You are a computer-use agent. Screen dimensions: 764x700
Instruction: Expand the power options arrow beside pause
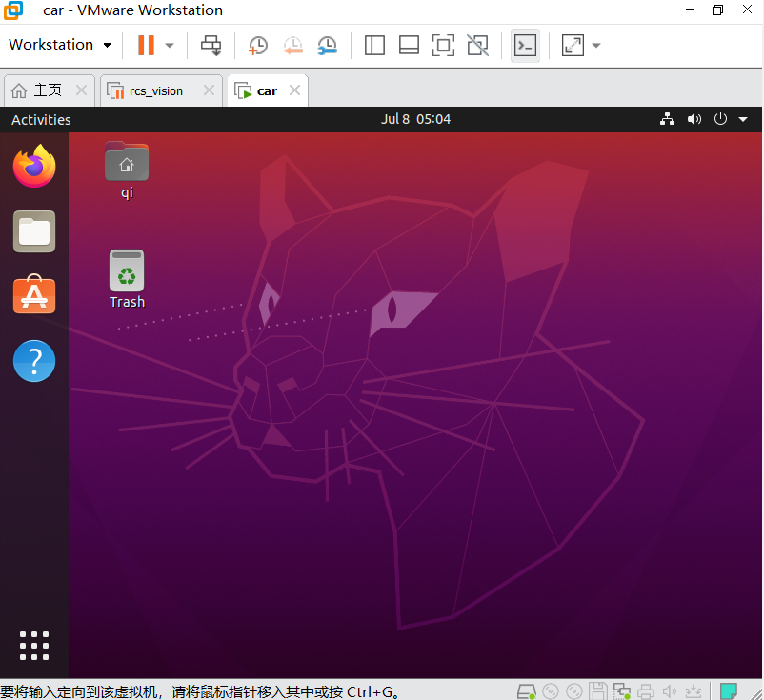coord(169,46)
